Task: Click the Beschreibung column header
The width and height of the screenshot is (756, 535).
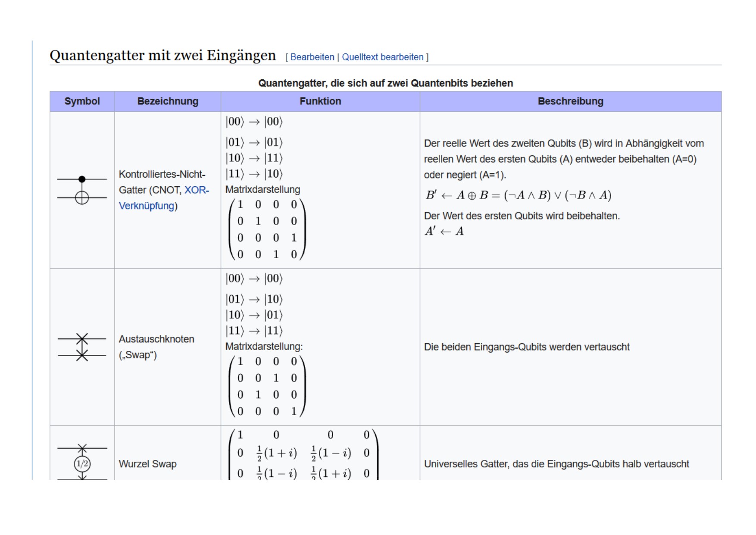Action: click(570, 101)
